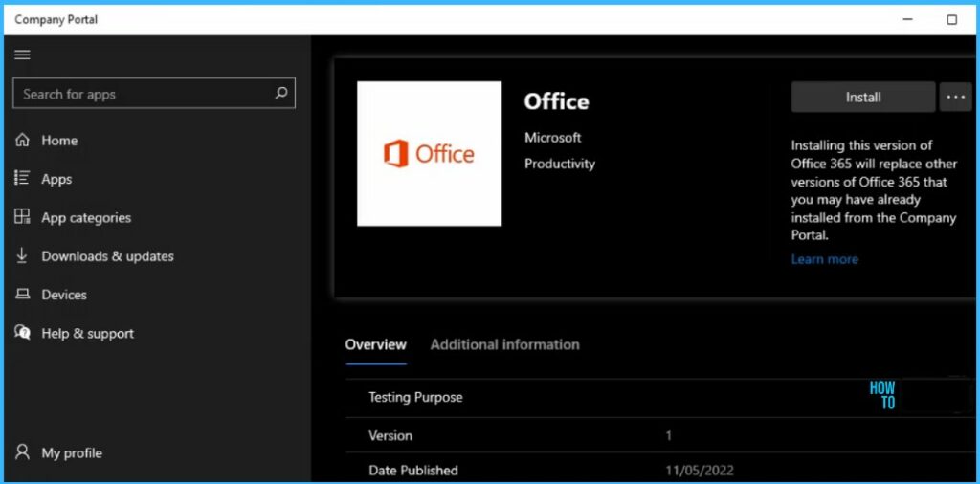Image resolution: width=980 pixels, height=484 pixels.
Task: Open the hamburger navigation menu
Action: coord(23,55)
